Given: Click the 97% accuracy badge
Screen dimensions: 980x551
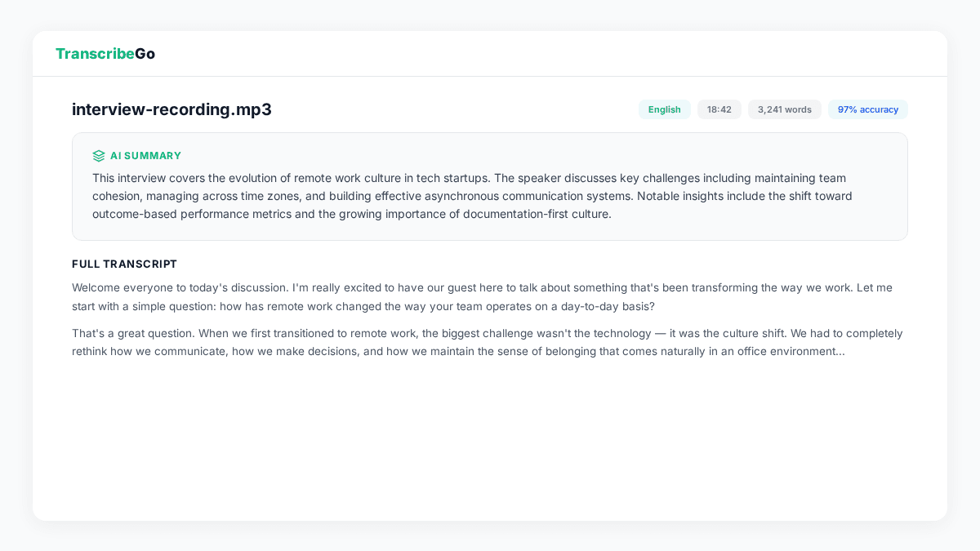Looking at the screenshot, I should point(868,109).
